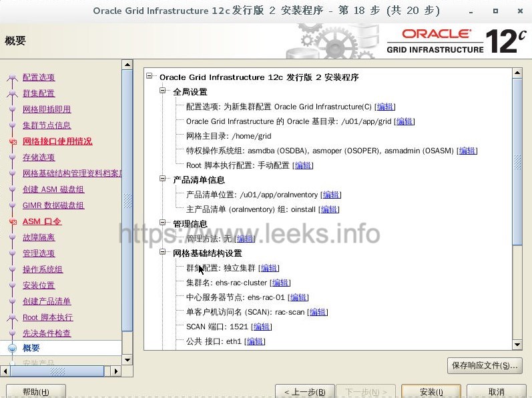Open 故障隔离 step
This screenshot has width=532, height=398.
[39, 237]
